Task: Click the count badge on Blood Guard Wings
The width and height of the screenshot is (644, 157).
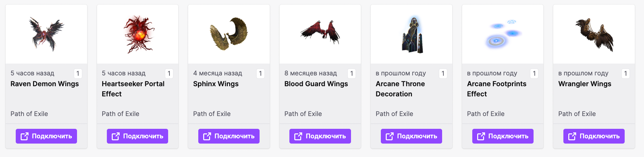Action: coord(352,73)
